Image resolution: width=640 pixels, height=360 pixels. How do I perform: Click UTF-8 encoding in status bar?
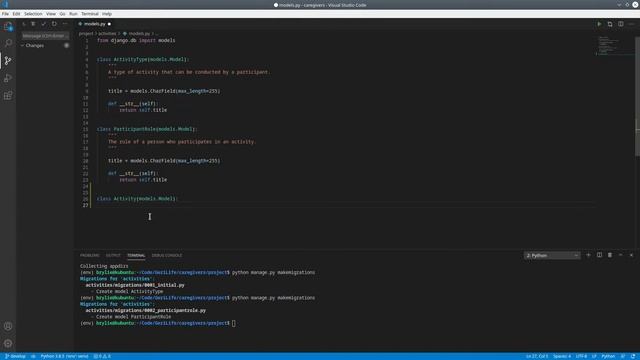tap(581, 356)
